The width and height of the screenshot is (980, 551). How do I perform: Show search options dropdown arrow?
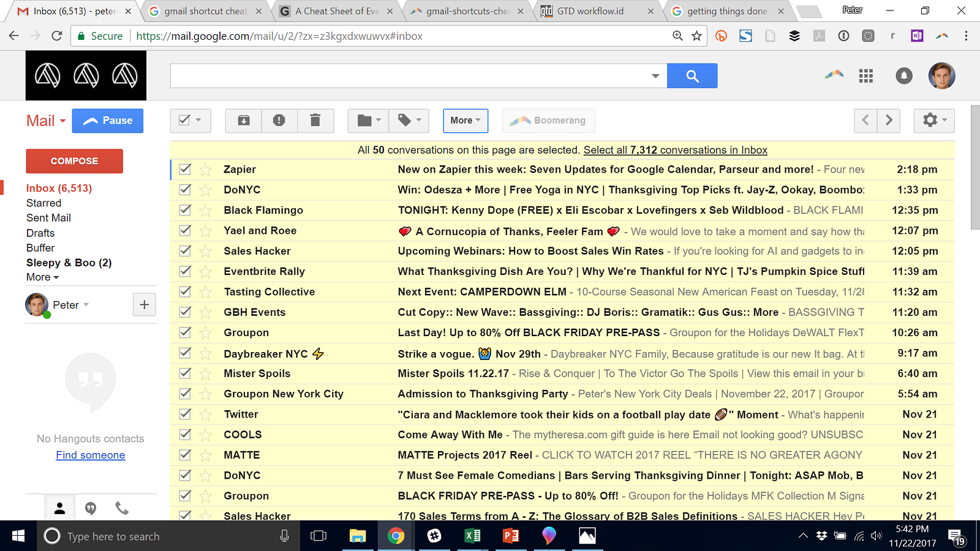point(655,76)
